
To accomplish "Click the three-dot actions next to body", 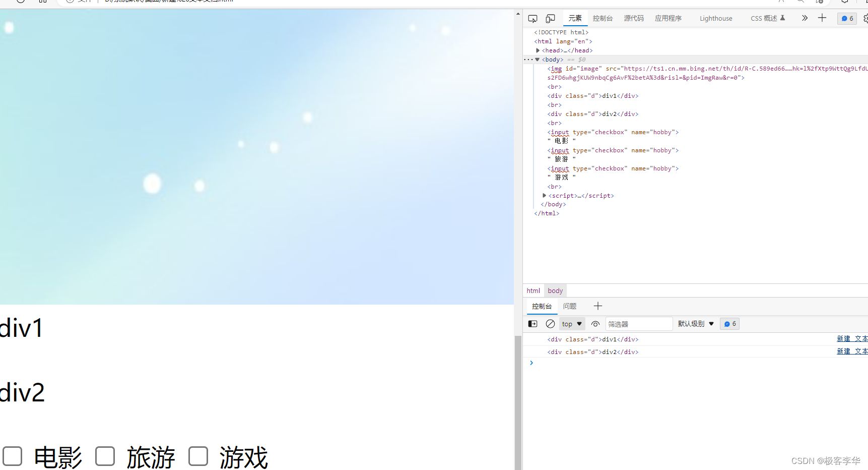I will (527, 60).
